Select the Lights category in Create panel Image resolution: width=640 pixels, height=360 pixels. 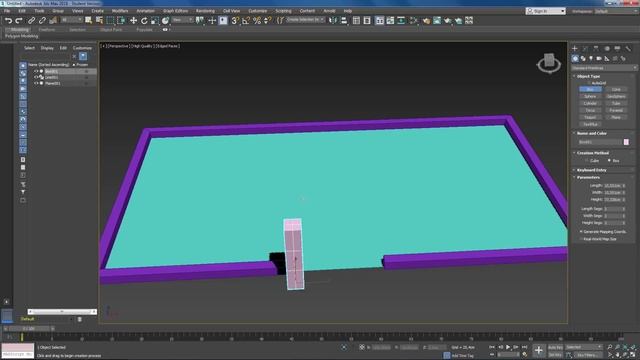click(x=591, y=59)
